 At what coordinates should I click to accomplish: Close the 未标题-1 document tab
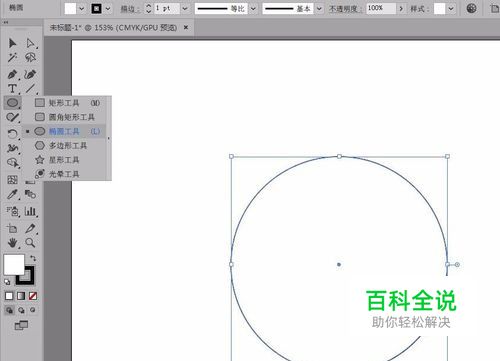tap(186, 28)
